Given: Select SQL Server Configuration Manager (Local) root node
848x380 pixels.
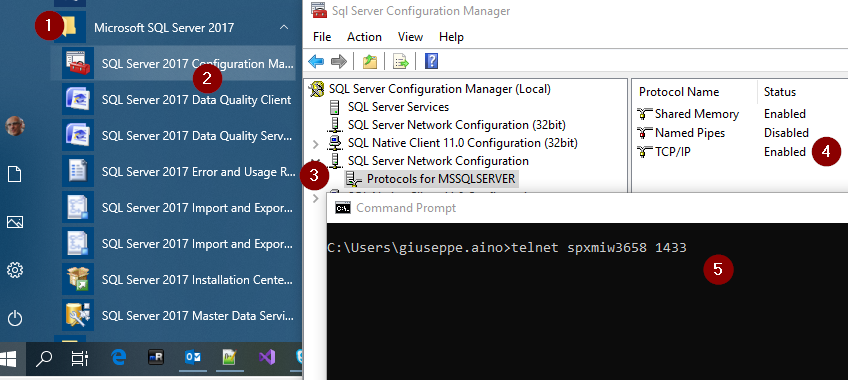Looking at the screenshot, I should click(440, 89).
